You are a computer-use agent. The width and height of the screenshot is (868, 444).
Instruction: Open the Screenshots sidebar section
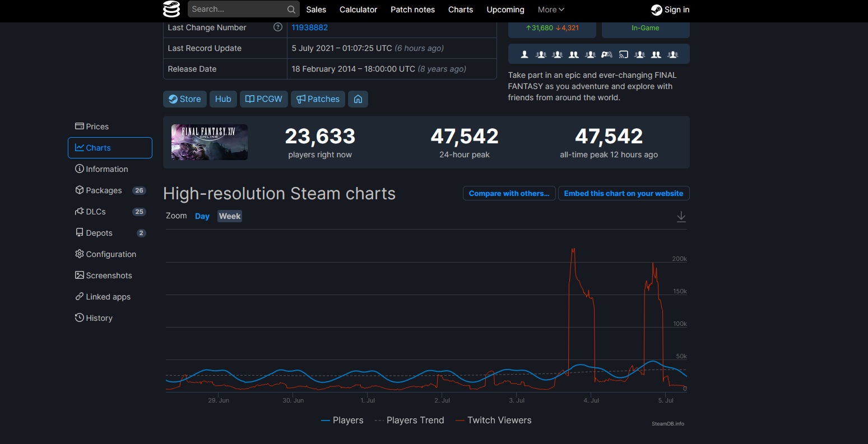click(x=110, y=275)
